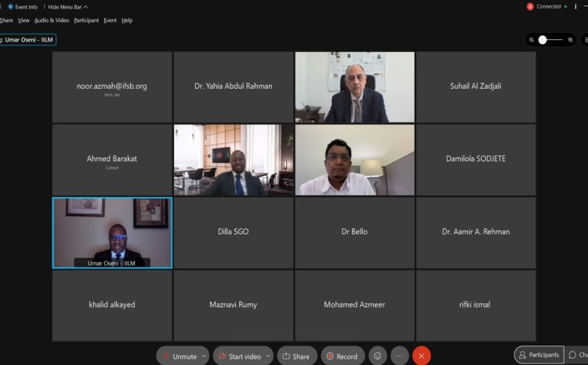Click the red leave meeting button
The image size is (588, 365).
click(x=422, y=356)
